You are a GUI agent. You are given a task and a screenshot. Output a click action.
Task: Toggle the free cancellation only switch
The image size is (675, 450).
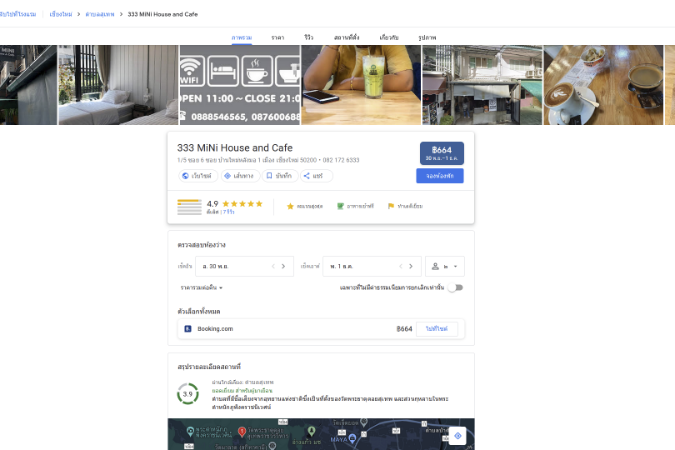coord(455,287)
